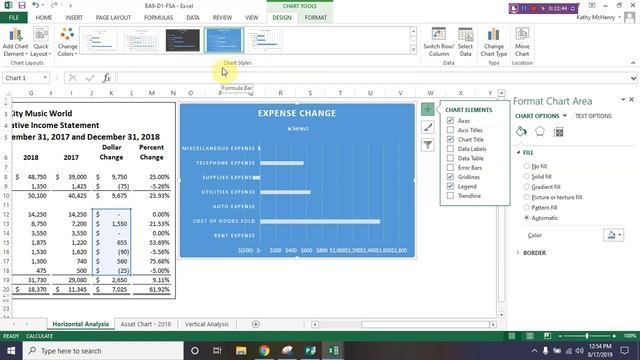Switch to the FORMULAS ribbon tab

(158, 18)
